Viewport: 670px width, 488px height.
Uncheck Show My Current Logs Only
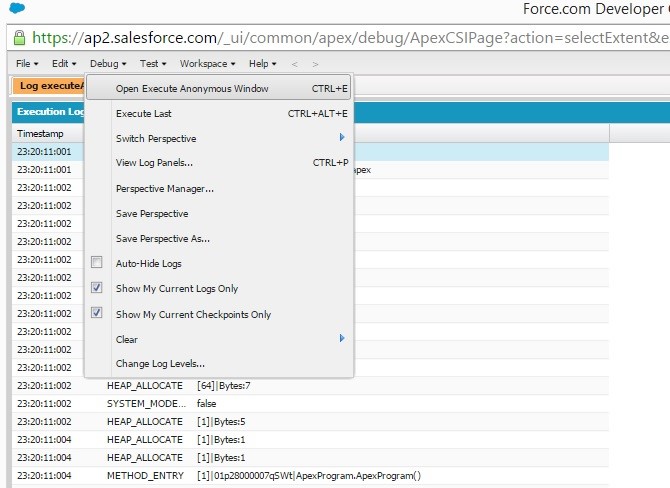97,288
